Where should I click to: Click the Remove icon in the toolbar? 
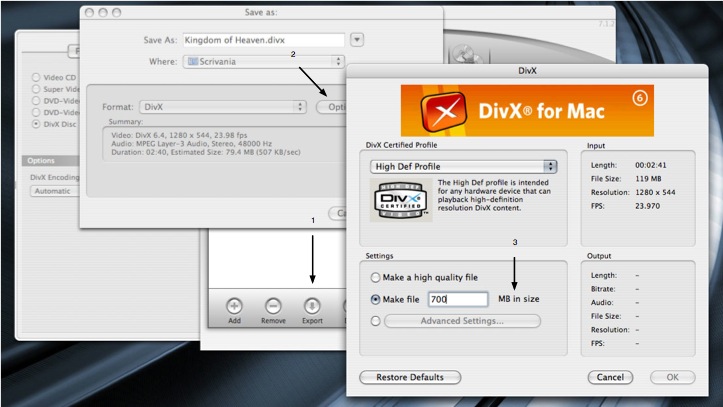(x=273, y=306)
